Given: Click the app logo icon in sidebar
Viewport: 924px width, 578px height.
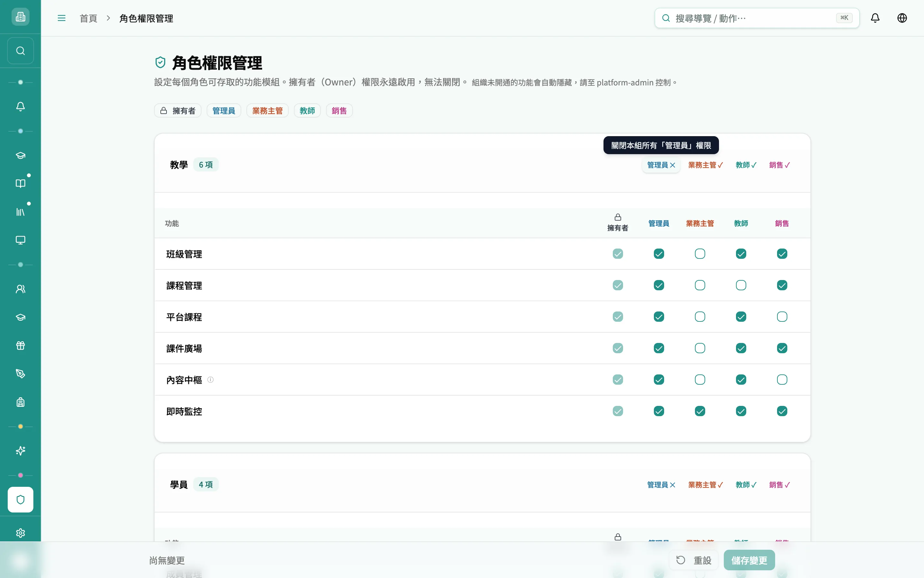Looking at the screenshot, I should click(x=20, y=17).
